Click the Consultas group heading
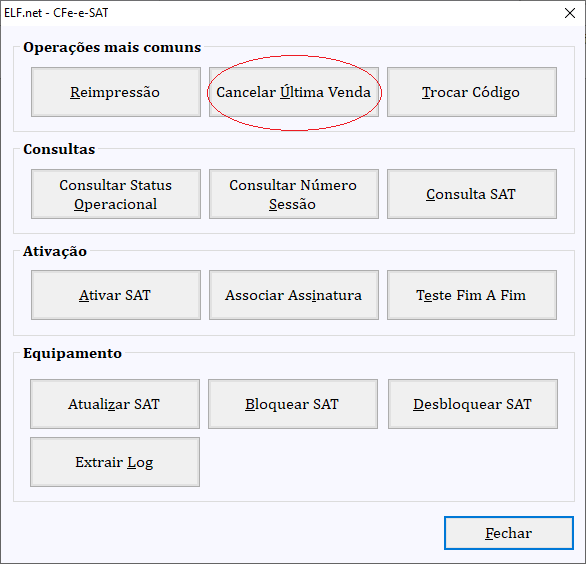Screen dimensions: 586x564 pos(59,149)
